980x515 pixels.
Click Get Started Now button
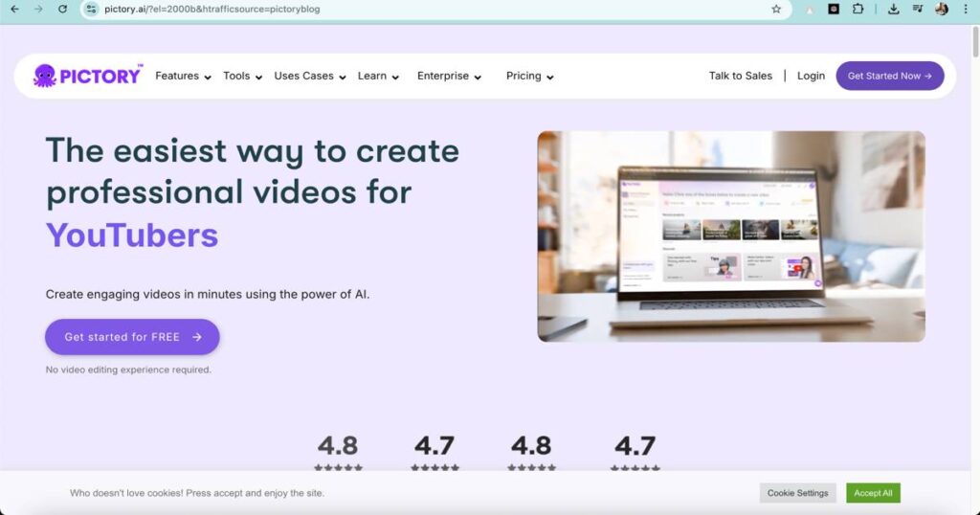(x=890, y=76)
